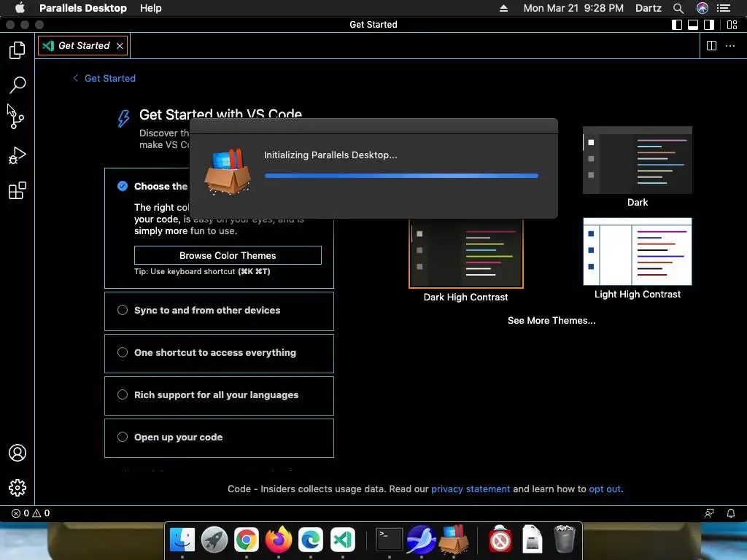
Task: Open the Search view in activity bar
Action: (18, 85)
